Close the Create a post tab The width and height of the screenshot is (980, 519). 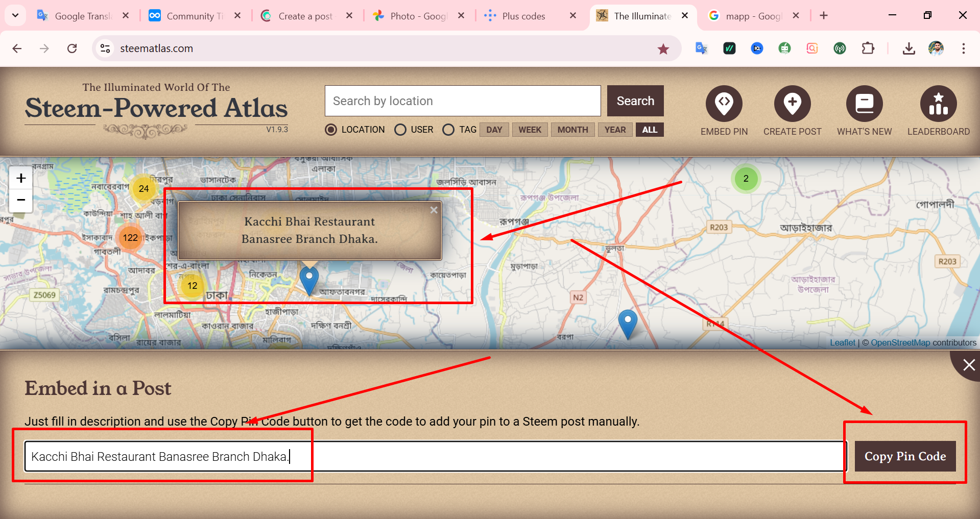tap(349, 16)
